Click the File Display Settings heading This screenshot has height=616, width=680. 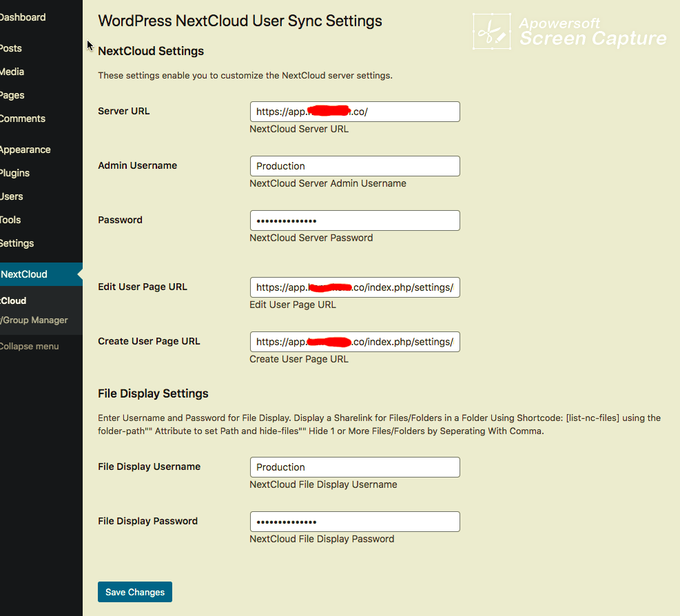[x=153, y=393]
